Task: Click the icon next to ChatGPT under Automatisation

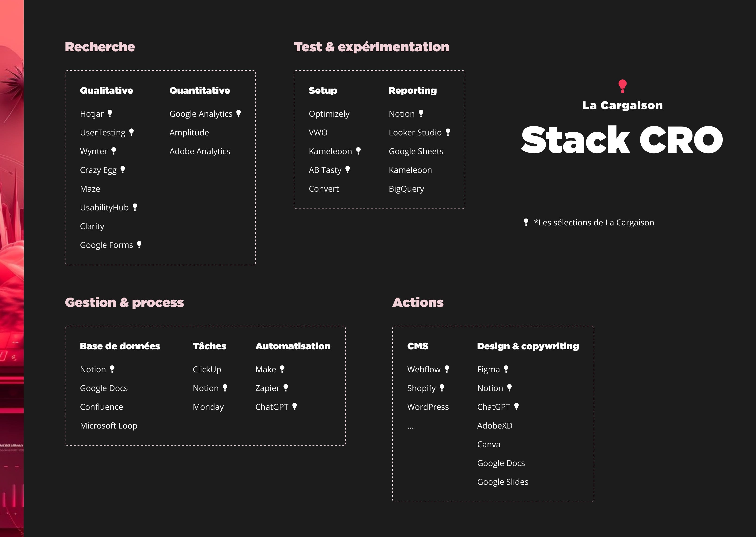Action: click(295, 406)
